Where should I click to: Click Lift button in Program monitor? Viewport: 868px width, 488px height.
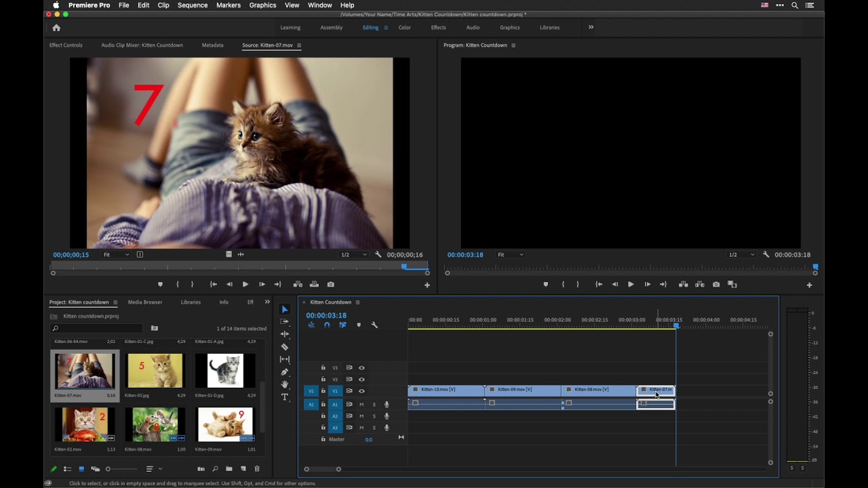pyautogui.click(x=683, y=284)
